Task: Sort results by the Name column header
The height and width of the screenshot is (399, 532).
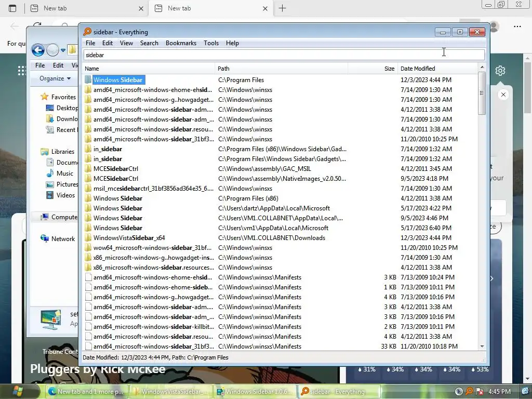Action: click(x=149, y=69)
